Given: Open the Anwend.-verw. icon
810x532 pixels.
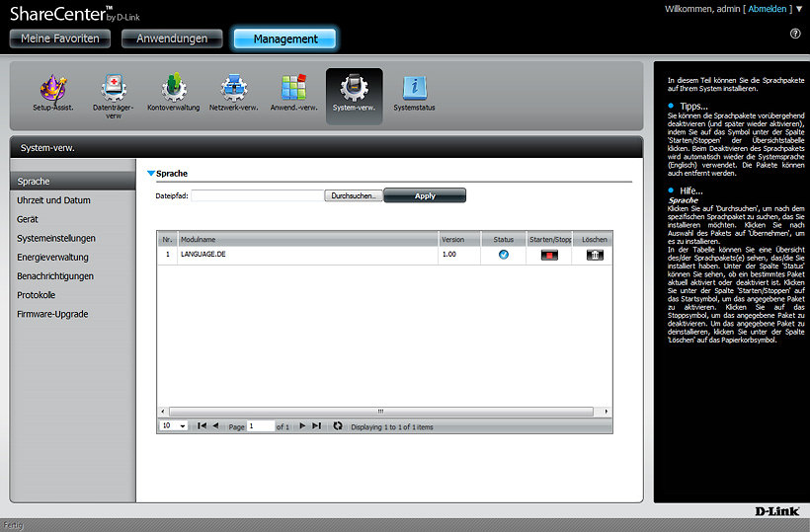Looking at the screenshot, I should (x=294, y=88).
